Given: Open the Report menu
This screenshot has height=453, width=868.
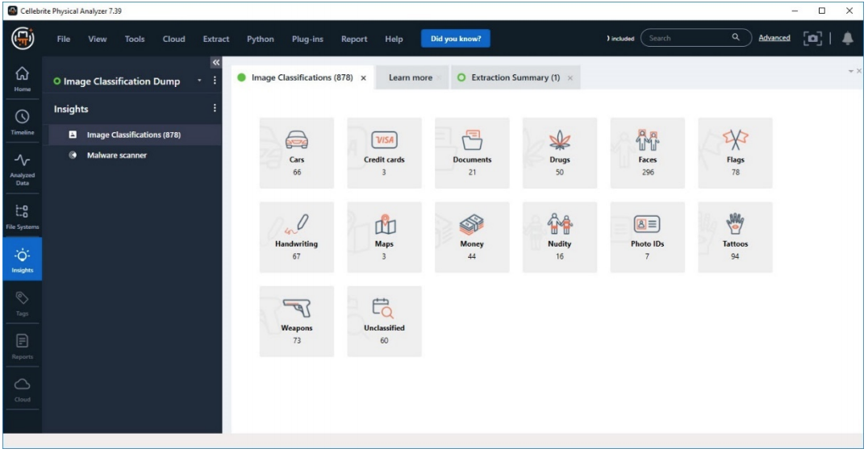Looking at the screenshot, I should [354, 39].
